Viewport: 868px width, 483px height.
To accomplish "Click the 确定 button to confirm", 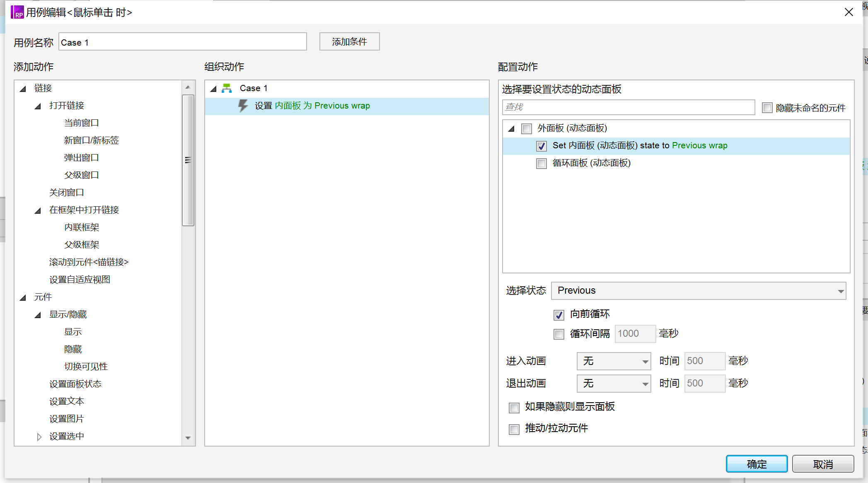I will point(757,464).
